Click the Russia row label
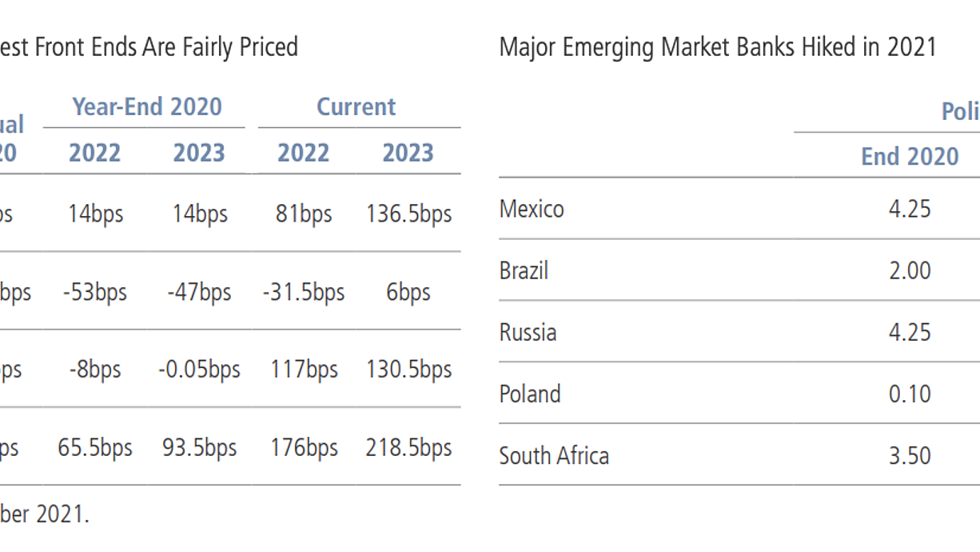This screenshot has width=980, height=552. tap(528, 332)
